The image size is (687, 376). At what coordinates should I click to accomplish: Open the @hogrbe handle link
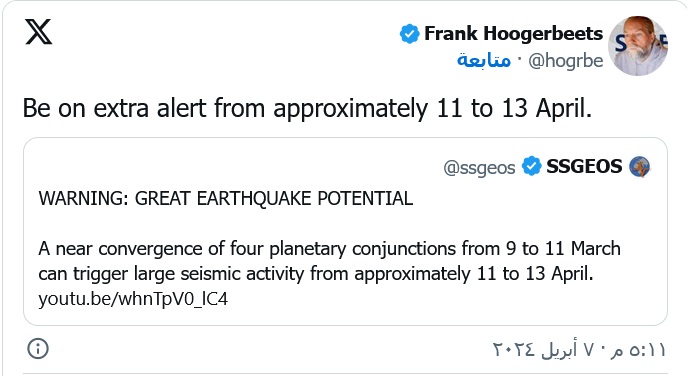coord(566,61)
